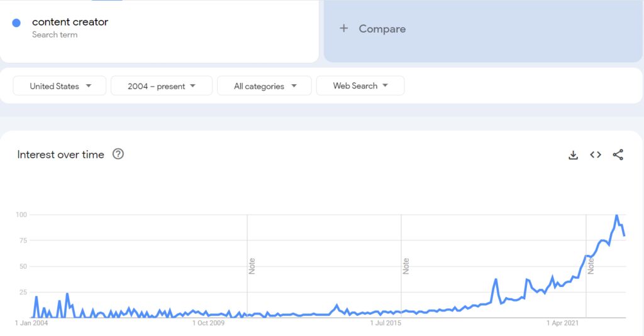
Task: Click the blue dot beside content creator
Action: tap(16, 23)
